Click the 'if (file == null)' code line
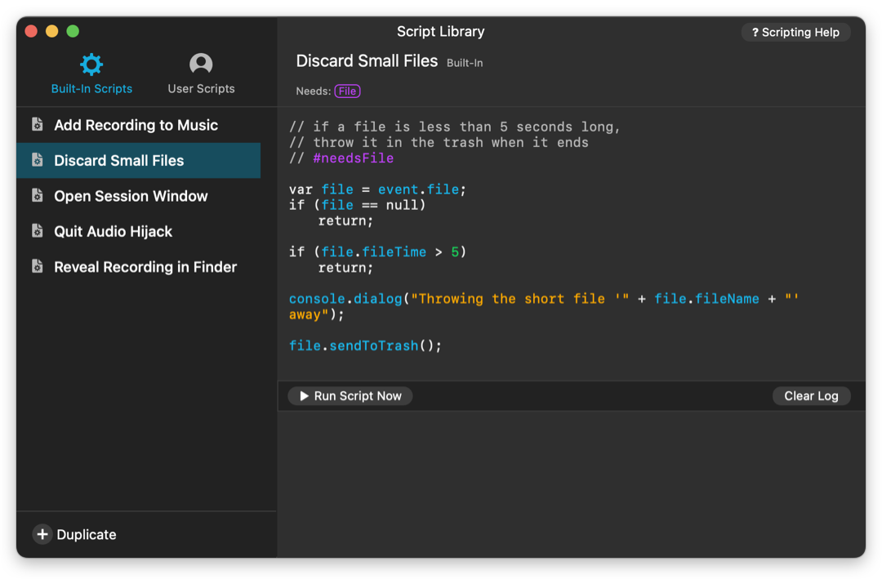This screenshot has height=588, width=882. pyautogui.click(x=358, y=205)
